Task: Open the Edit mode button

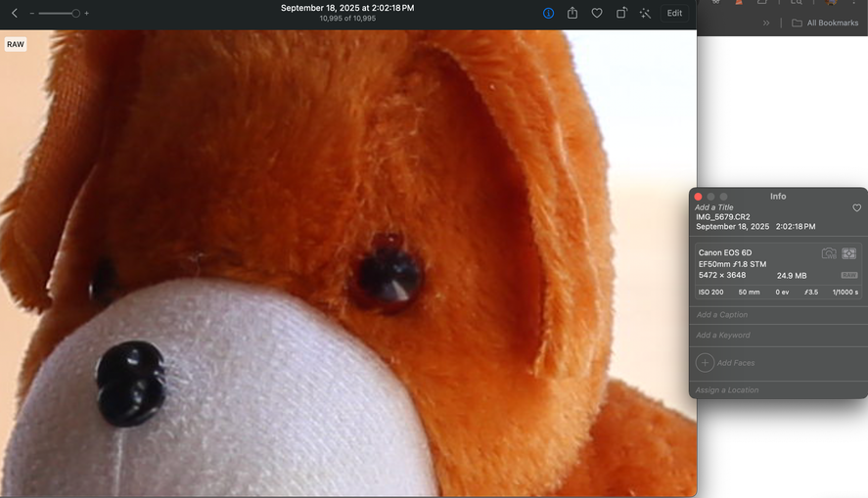Action: 674,14
